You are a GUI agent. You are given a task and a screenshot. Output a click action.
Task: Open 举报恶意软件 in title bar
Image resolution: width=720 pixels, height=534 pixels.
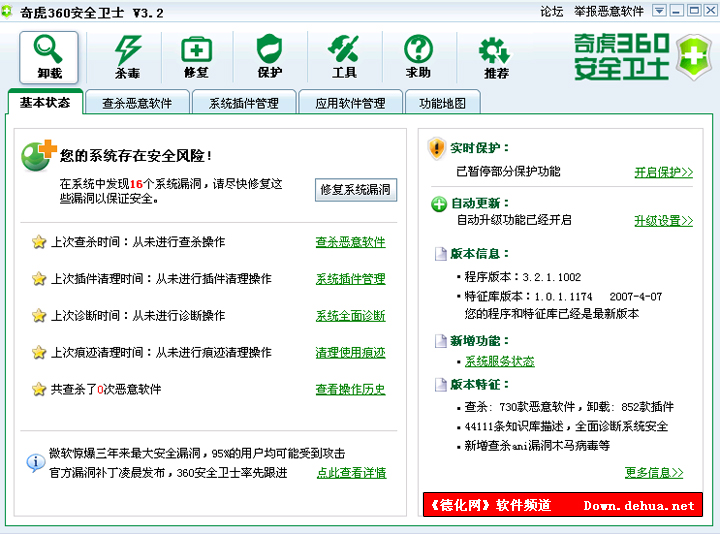(x=609, y=11)
